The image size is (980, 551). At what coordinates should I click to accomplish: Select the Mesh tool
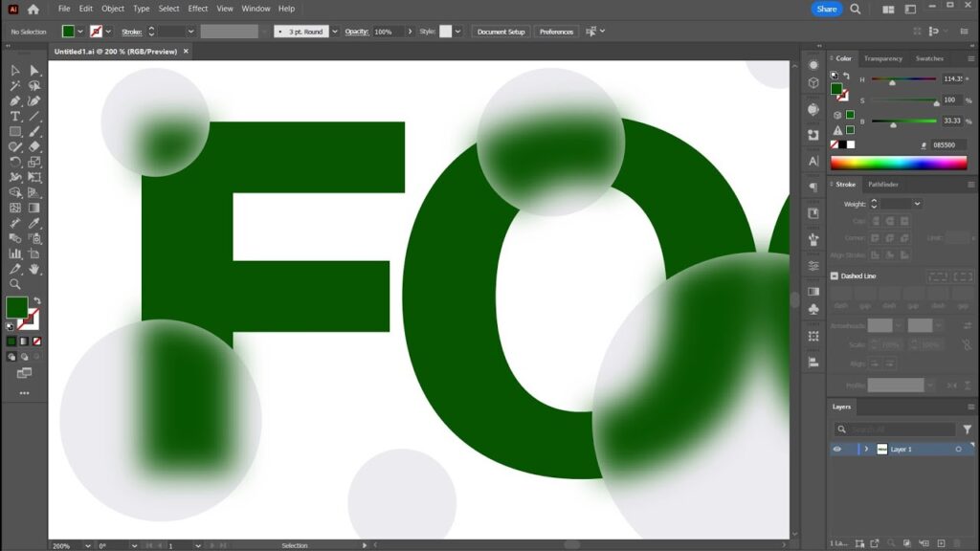(15, 208)
